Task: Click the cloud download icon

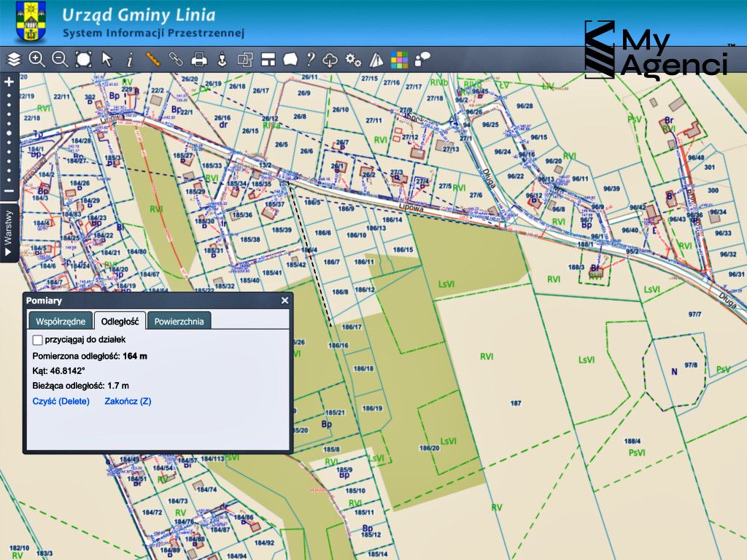Action: [331, 59]
